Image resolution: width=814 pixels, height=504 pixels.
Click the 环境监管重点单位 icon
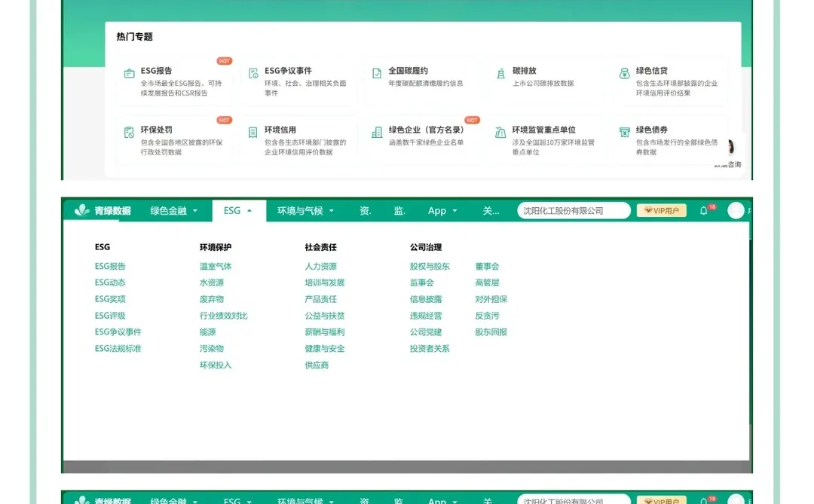click(499, 133)
